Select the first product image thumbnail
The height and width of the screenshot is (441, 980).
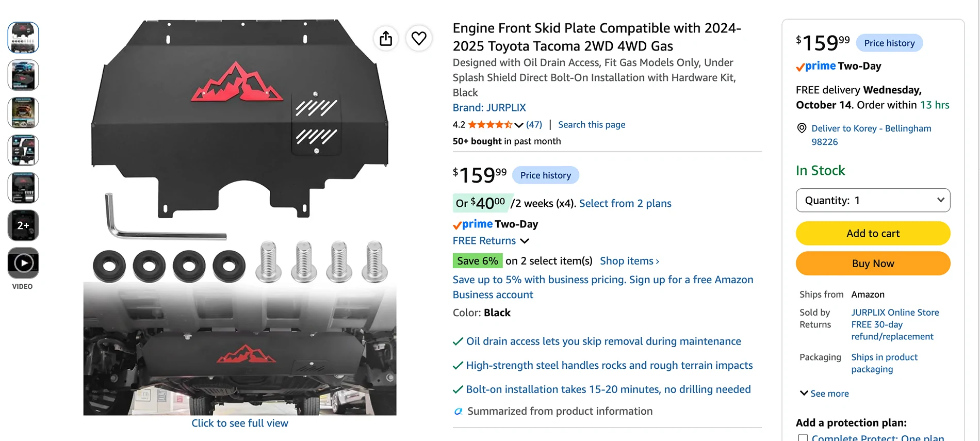point(23,38)
